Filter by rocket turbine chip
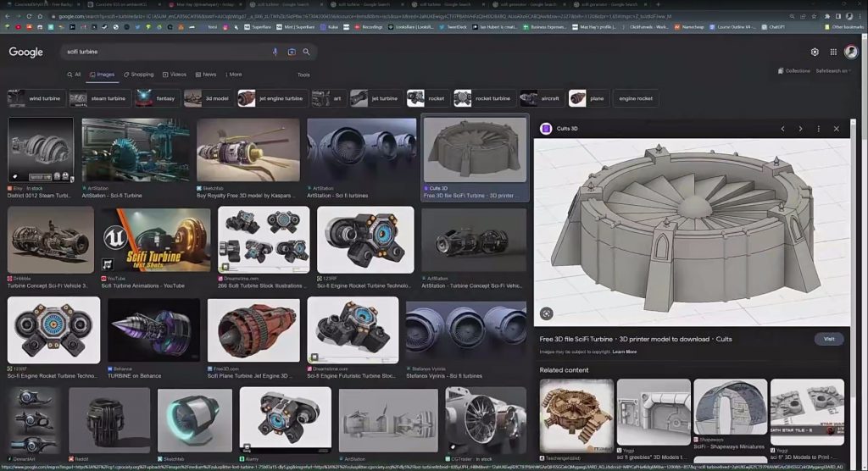The image size is (868, 471). pyautogui.click(x=484, y=98)
